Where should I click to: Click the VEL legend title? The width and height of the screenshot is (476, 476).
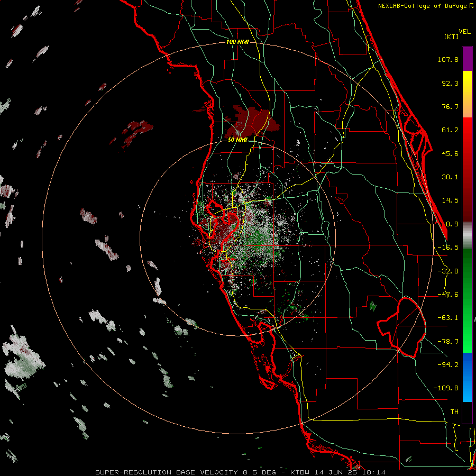point(464,32)
